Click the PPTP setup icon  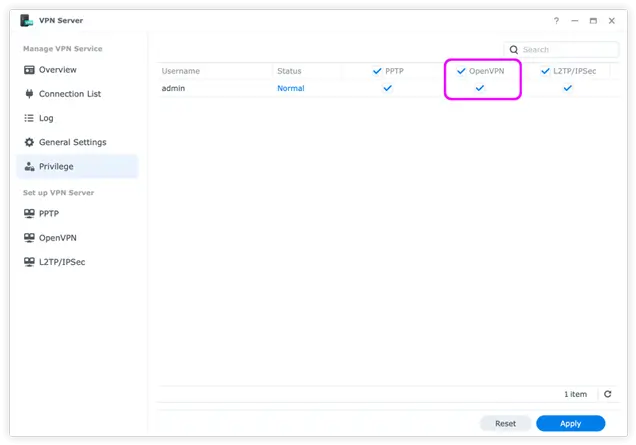tap(30, 214)
